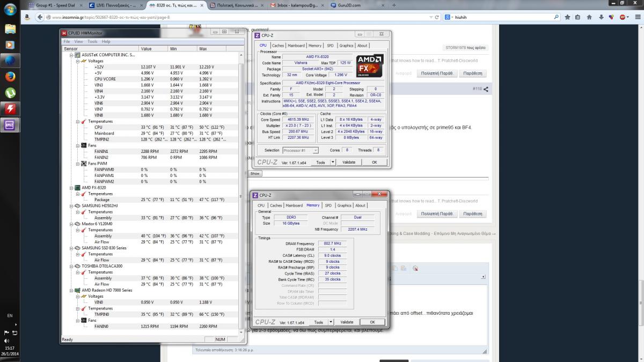Open the HWMonitor File menu

[x=67, y=41]
